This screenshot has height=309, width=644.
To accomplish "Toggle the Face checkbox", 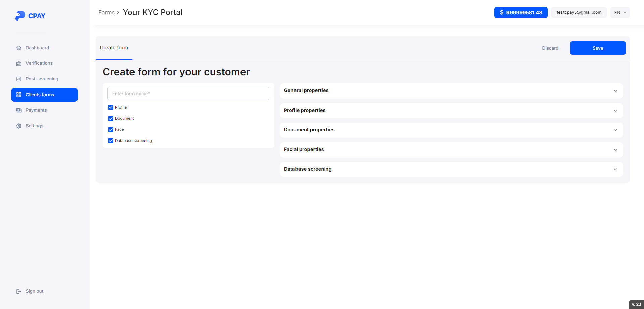I will pyautogui.click(x=111, y=130).
